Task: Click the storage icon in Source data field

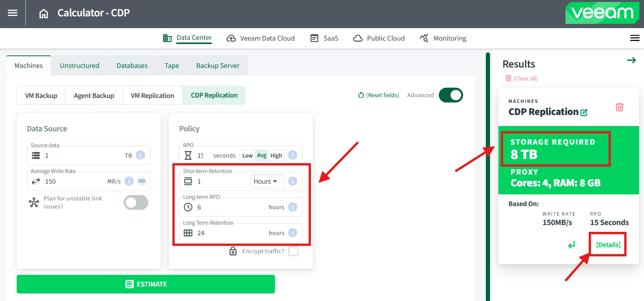Action: (x=36, y=156)
